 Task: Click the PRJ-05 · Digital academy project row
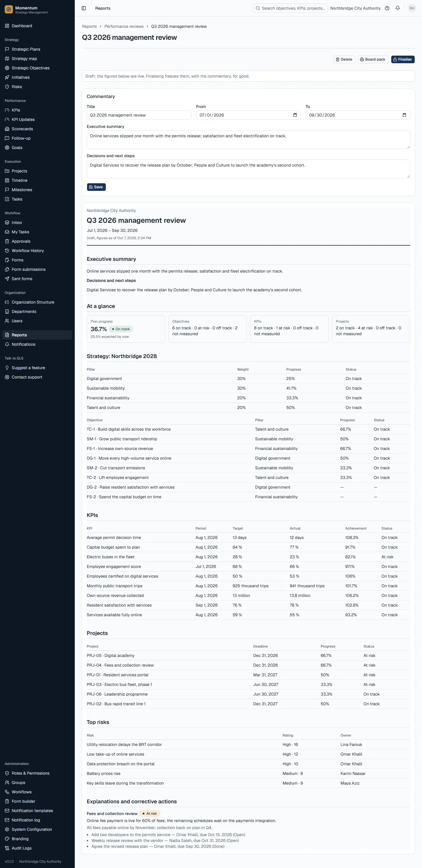[248, 656]
